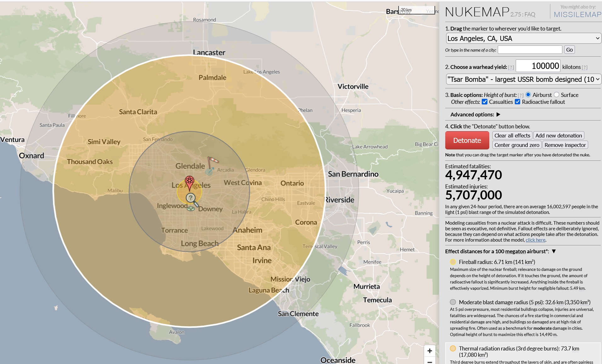Click the Temecula label on the map
This screenshot has height=364, width=602.
coord(377,300)
